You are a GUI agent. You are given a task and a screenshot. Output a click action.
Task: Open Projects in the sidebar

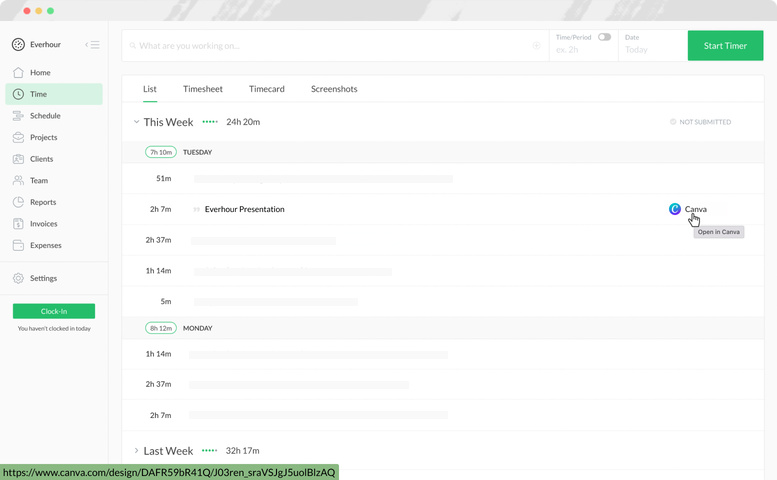[x=54, y=137]
